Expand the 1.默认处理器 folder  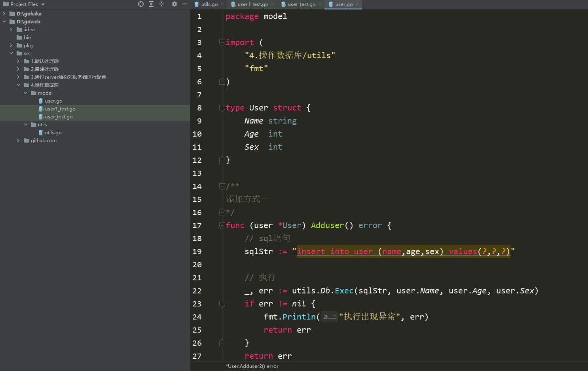coord(18,61)
